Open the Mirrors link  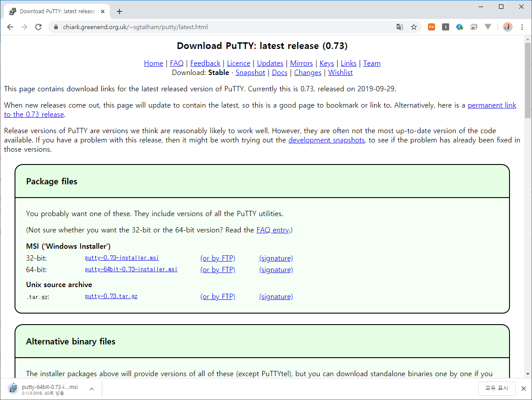[301, 64]
